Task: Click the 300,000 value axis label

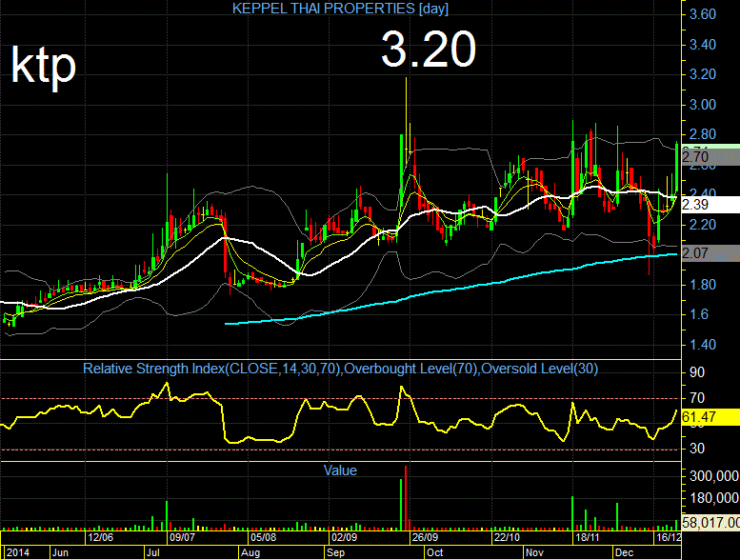Action: pos(714,475)
